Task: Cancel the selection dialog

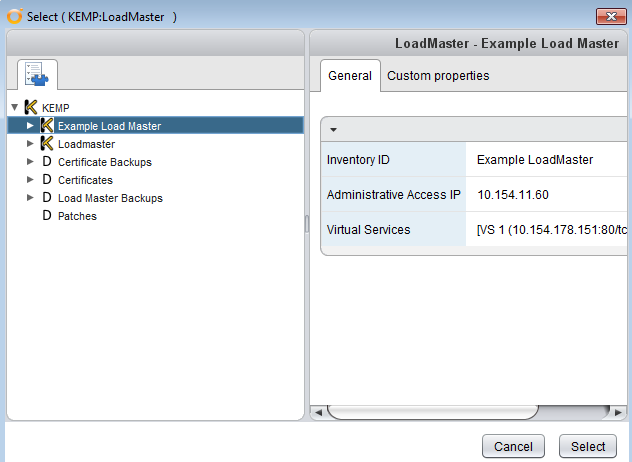Action: pos(513,446)
